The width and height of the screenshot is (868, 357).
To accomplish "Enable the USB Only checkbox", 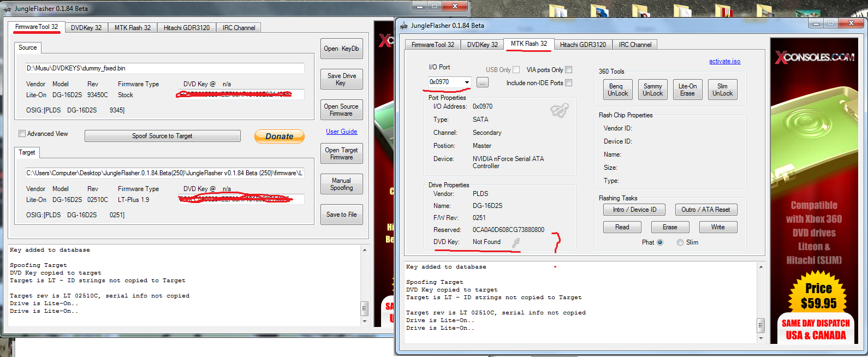I will tap(516, 70).
